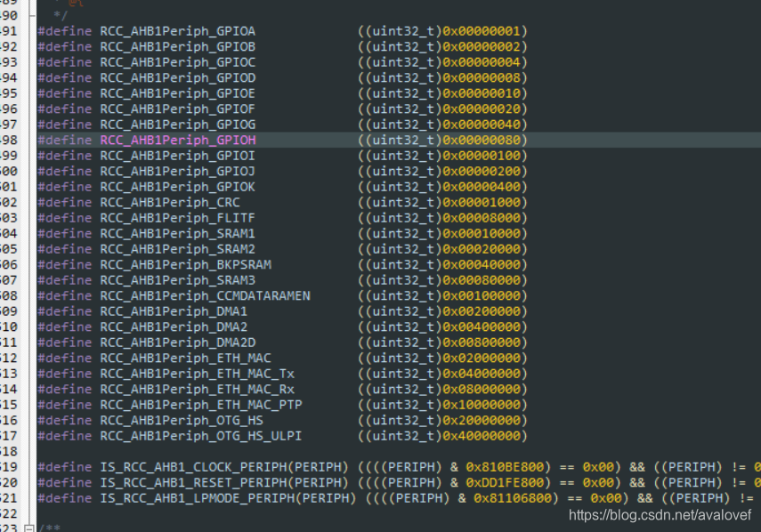Select the value 0x40000000

482,436
